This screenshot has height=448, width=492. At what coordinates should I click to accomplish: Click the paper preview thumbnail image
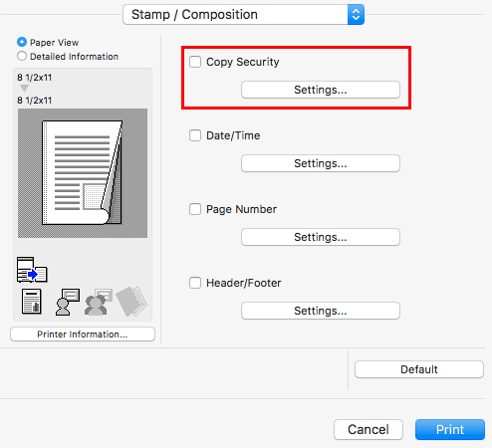coord(83,173)
